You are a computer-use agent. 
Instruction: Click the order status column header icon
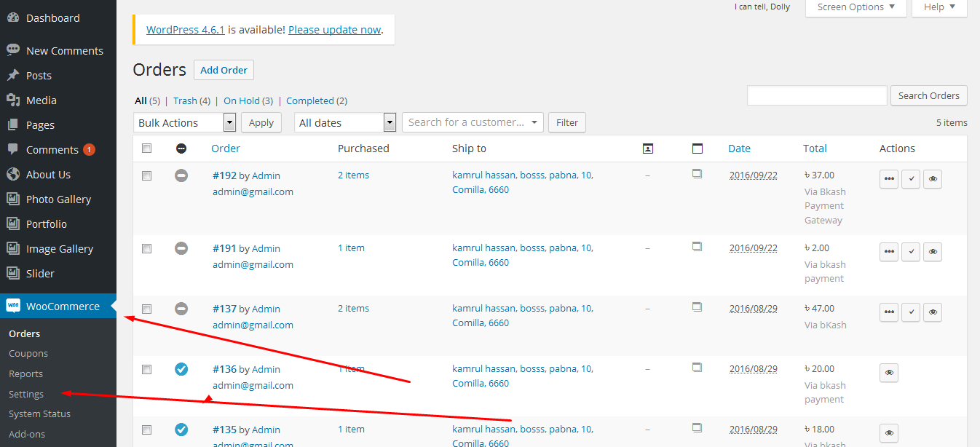[x=181, y=149]
